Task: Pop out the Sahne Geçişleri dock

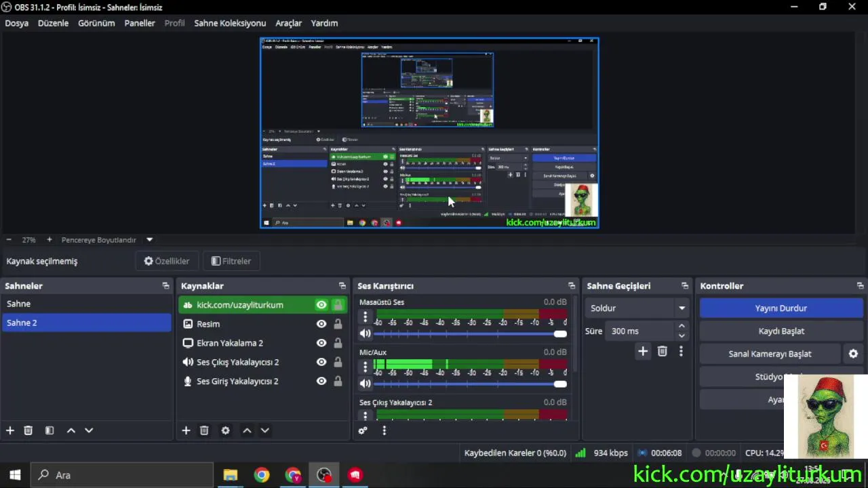Action: pos(685,286)
